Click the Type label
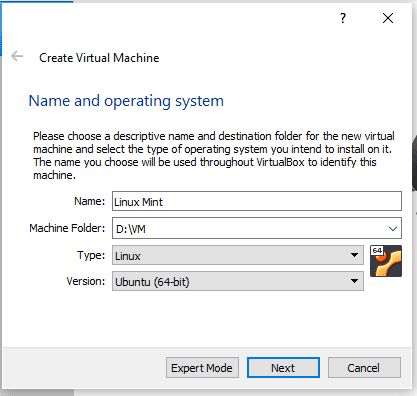This screenshot has height=396, width=417. [91, 255]
